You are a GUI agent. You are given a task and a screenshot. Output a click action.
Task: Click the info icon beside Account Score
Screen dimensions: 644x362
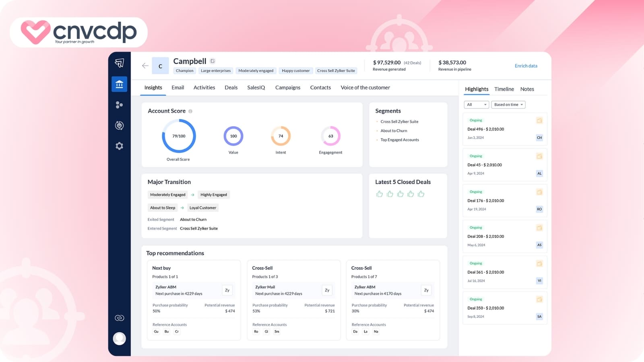tap(190, 111)
